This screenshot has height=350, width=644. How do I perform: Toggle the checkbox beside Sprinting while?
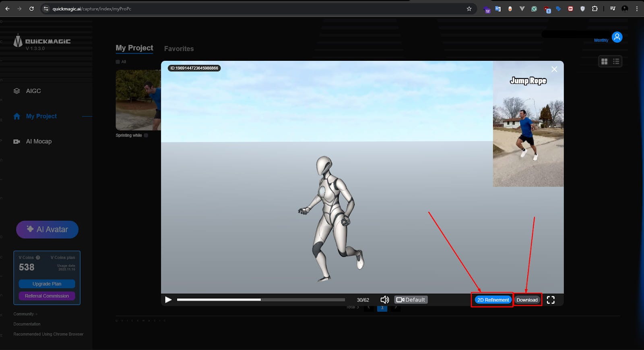tap(146, 135)
